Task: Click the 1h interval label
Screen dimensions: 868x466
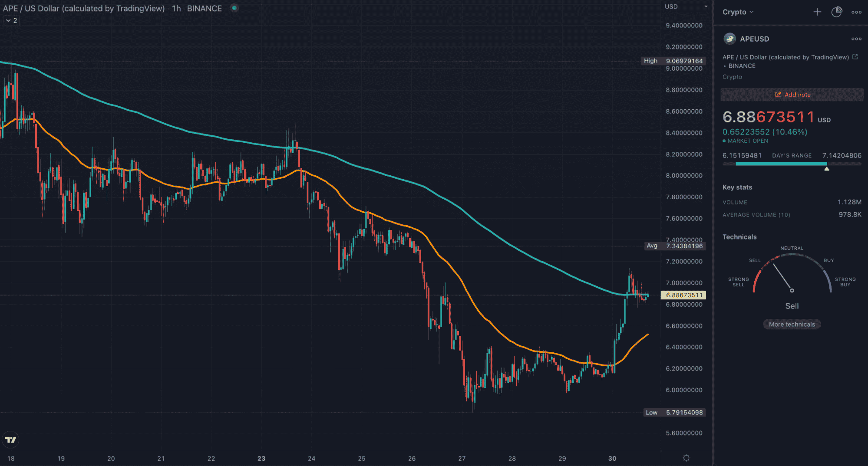Action: pos(176,8)
